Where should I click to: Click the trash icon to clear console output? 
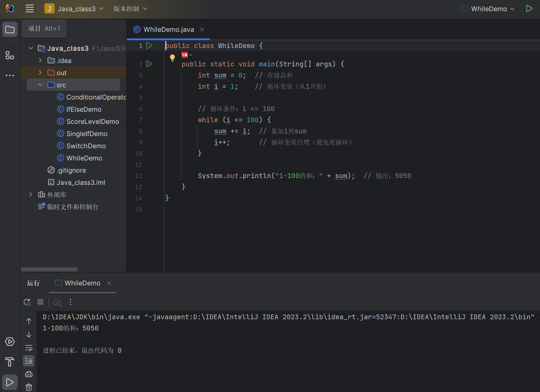29,387
